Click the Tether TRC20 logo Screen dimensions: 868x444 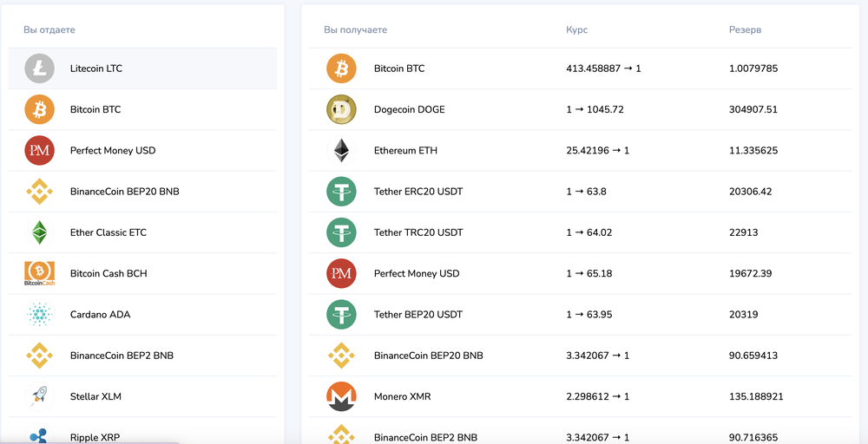[x=341, y=232]
